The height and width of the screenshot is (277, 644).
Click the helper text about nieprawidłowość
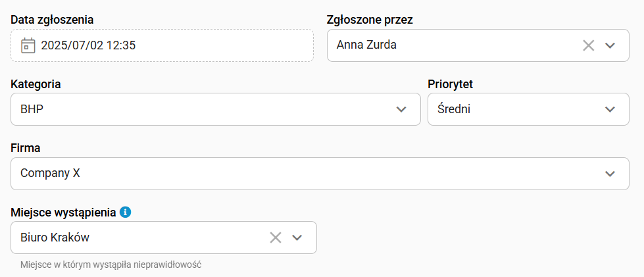pyautogui.click(x=111, y=264)
